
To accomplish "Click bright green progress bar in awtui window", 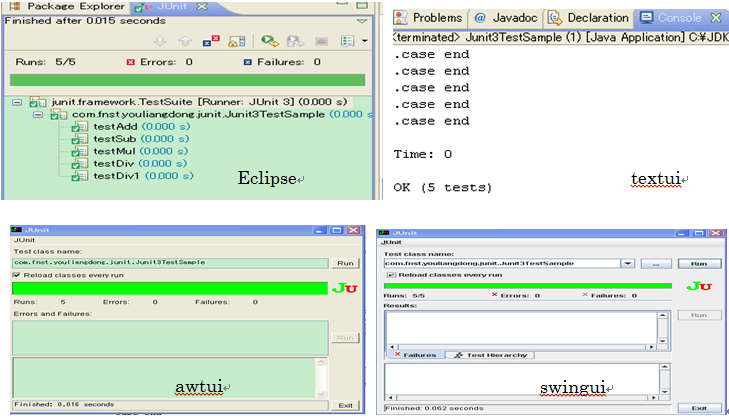I will point(170,288).
